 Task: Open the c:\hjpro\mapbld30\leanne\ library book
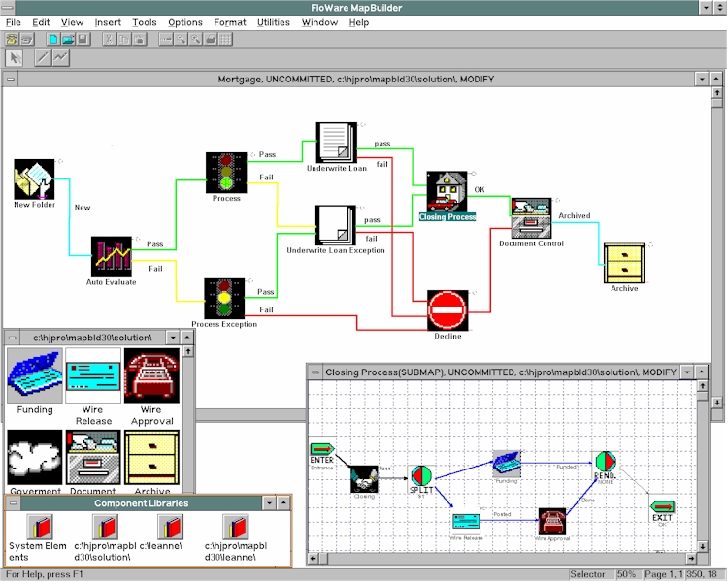coord(236,527)
